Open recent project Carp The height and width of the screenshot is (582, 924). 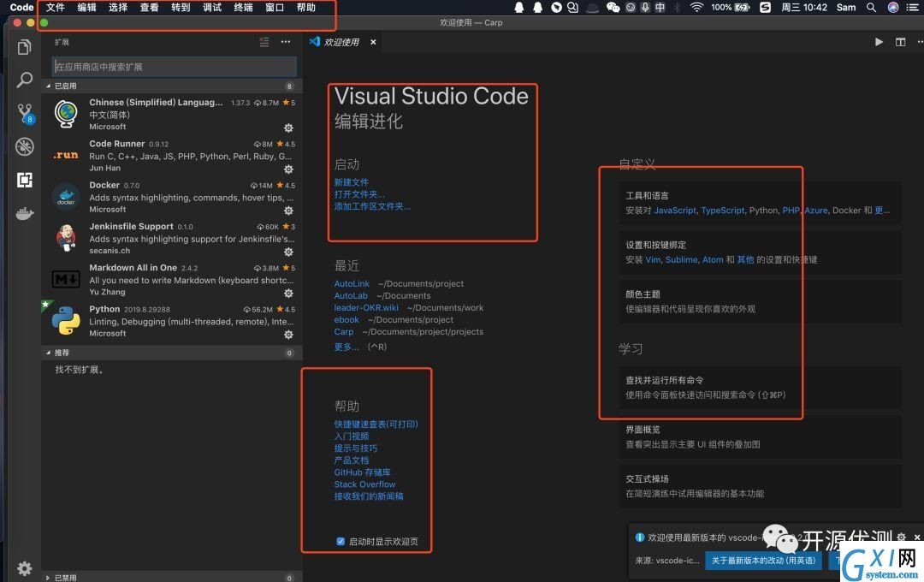tap(344, 331)
